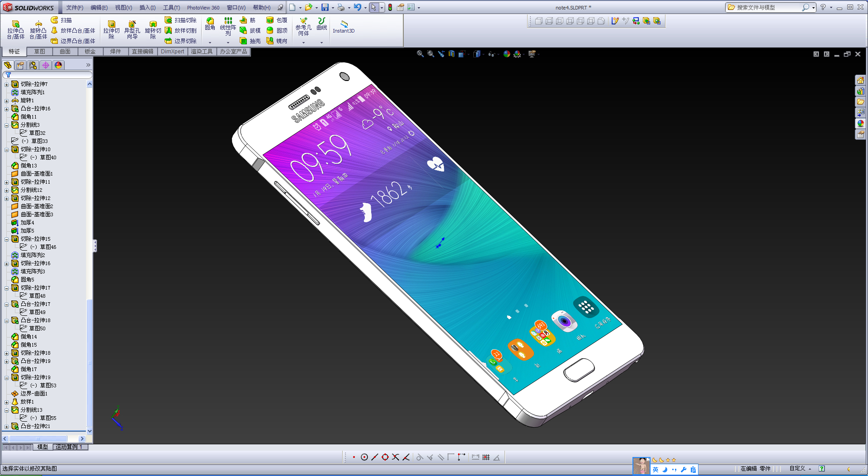Choose the 线性阵列 linear pattern tool
The height and width of the screenshot is (476, 868).
(x=228, y=27)
